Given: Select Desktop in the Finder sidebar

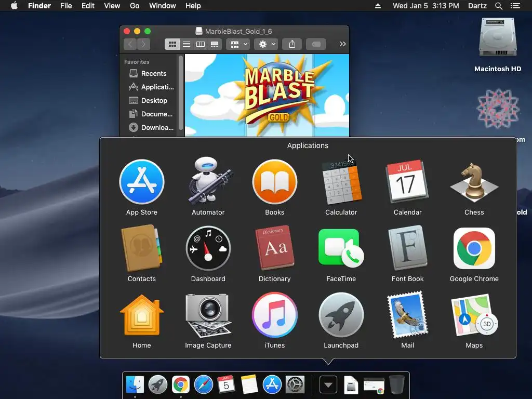Looking at the screenshot, I should point(148,100).
